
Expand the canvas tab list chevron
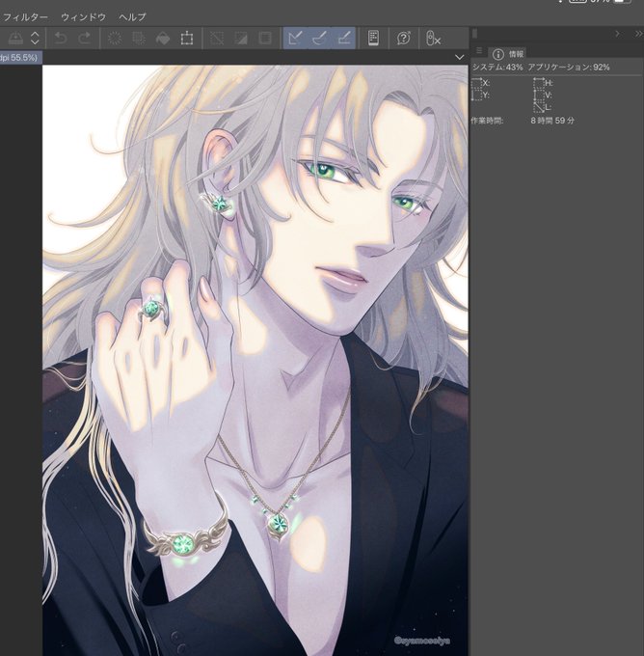click(x=460, y=57)
